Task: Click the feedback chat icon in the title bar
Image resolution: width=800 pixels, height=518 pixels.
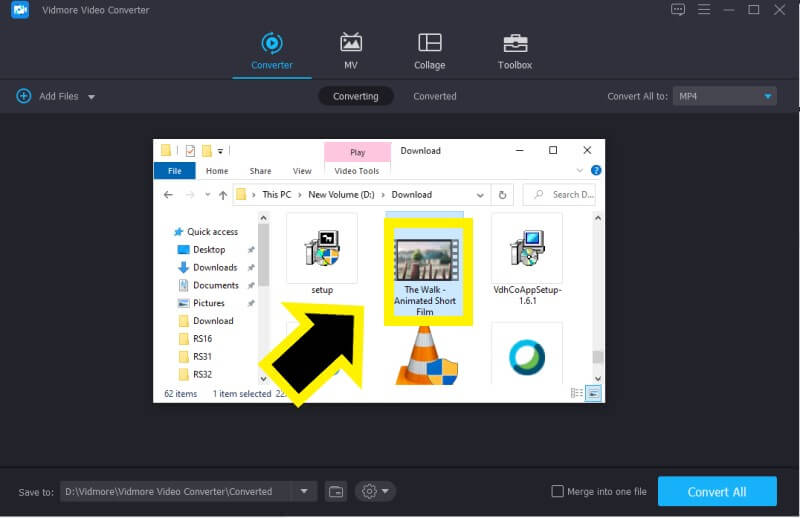Action: click(x=678, y=10)
